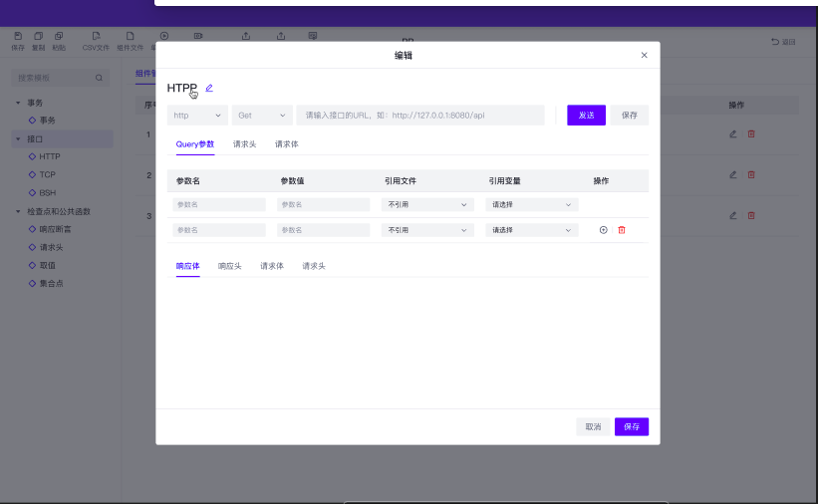Image resolution: width=818 pixels, height=504 pixels.
Task: Click the 保存 save icon in top toolbar
Action: pyautogui.click(x=18, y=36)
